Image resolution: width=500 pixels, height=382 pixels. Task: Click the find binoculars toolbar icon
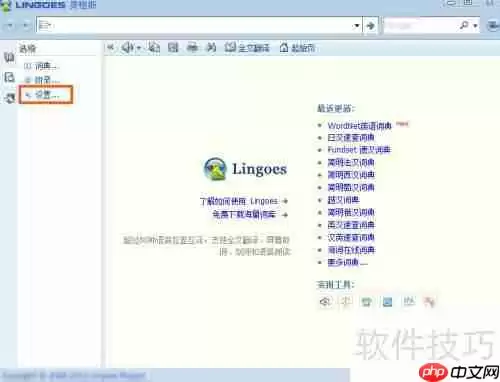[x=211, y=48]
